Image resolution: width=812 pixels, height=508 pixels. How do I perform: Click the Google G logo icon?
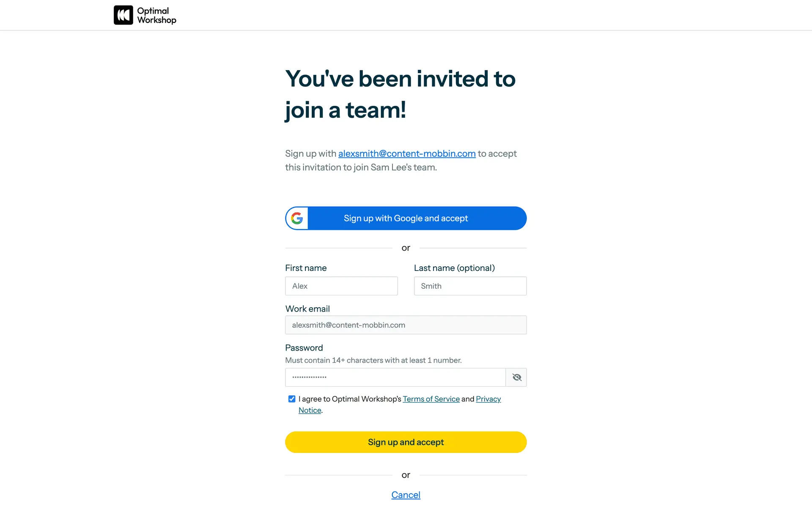[x=297, y=218]
